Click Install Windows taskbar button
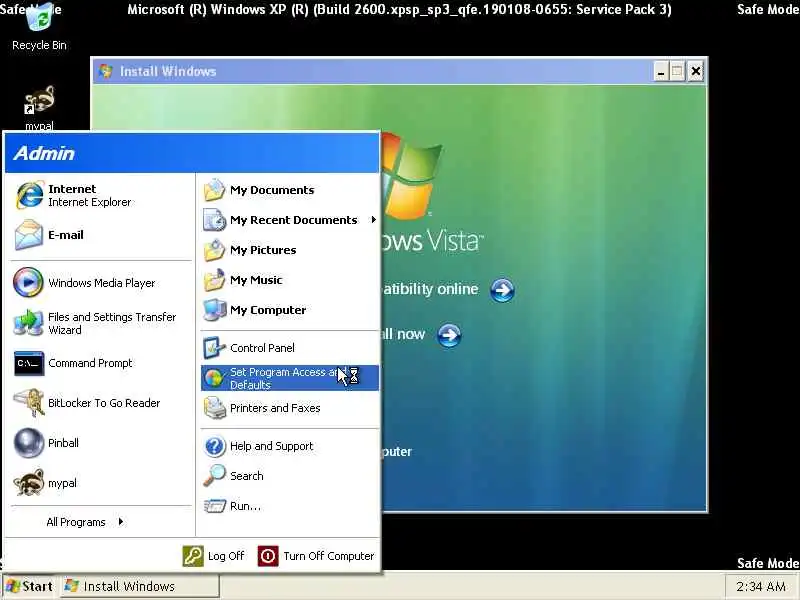Viewport: 800px width, 600px height. point(140,586)
